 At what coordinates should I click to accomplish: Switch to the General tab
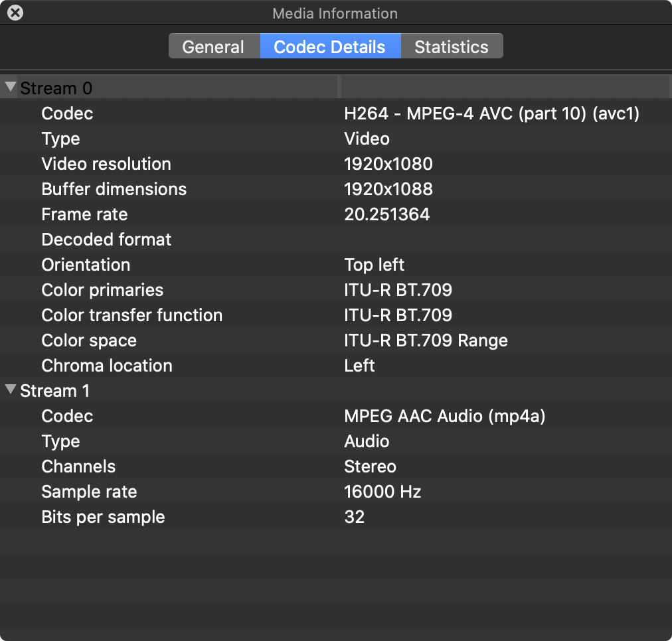213,47
